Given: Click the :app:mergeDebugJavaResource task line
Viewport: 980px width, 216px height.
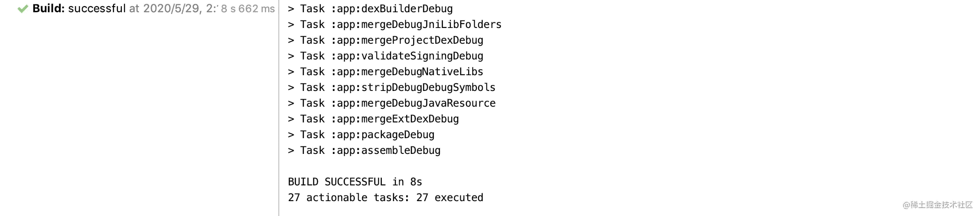Looking at the screenshot, I should (x=391, y=103).
